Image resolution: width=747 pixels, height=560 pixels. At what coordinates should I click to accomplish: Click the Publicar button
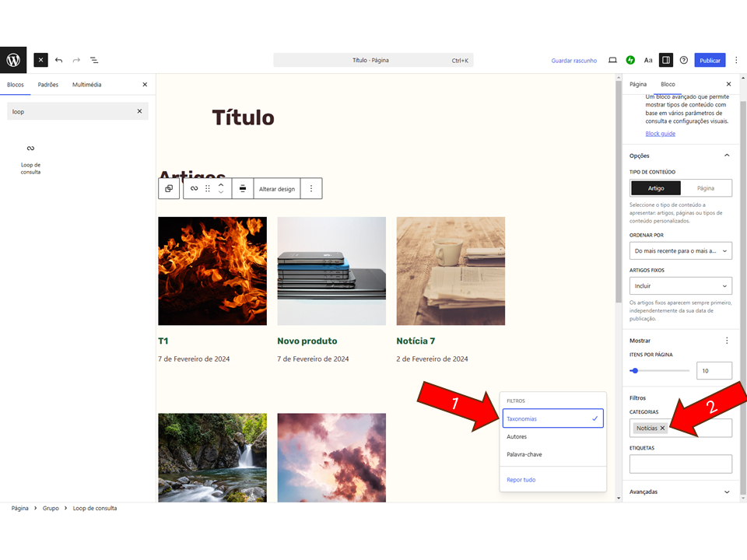710,60
